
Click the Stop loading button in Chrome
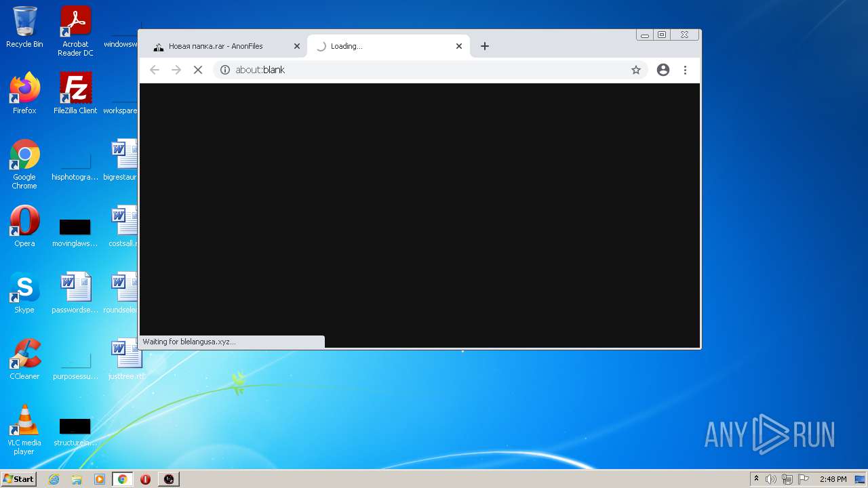pos(198,70)
